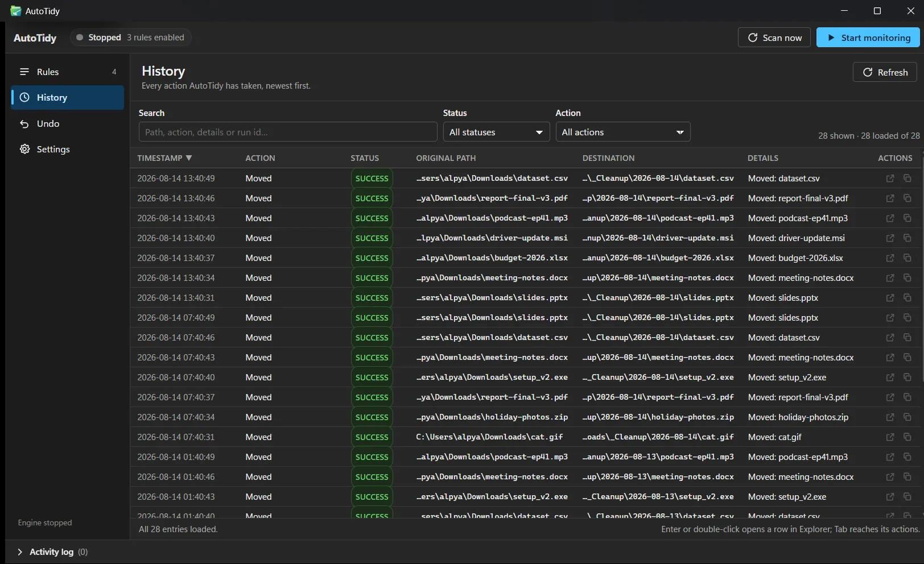Open the All statuses dropdown
This screenshot has width=924, height=564.
click(x=496, y=132)
